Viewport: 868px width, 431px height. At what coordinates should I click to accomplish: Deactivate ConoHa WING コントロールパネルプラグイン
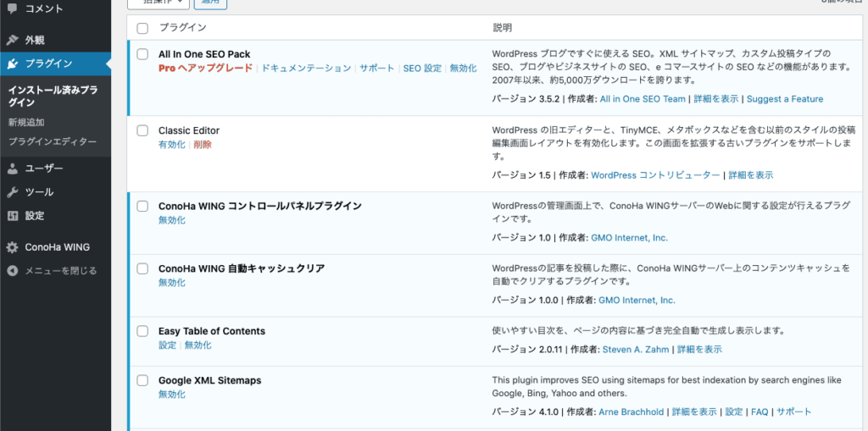pos(171,220)
